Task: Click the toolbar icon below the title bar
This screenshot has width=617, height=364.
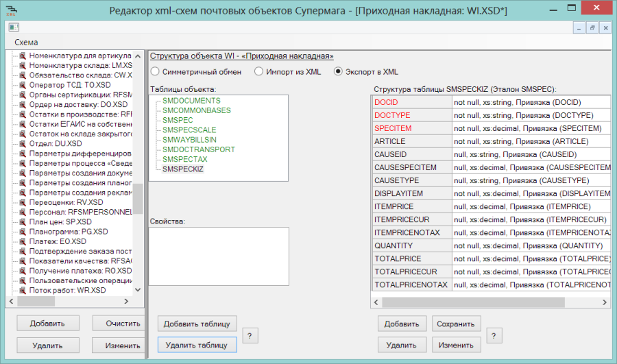Action: 14,27
